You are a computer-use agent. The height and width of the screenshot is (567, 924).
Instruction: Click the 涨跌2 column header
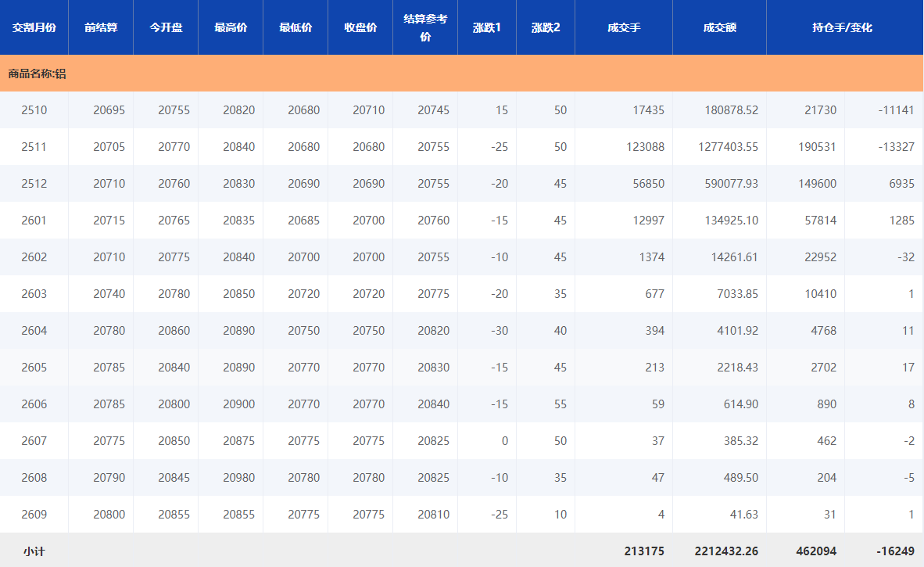tap(546, 27)
